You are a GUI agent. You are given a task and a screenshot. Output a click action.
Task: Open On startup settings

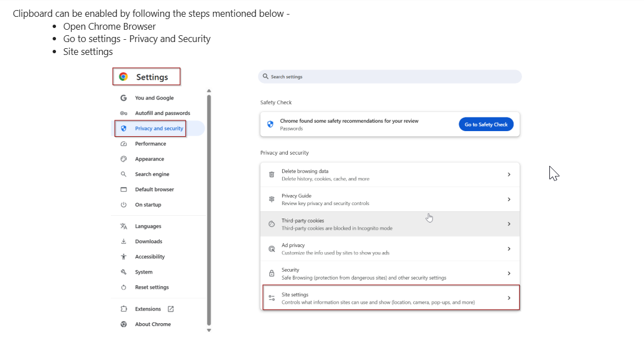tap(148, 204)
